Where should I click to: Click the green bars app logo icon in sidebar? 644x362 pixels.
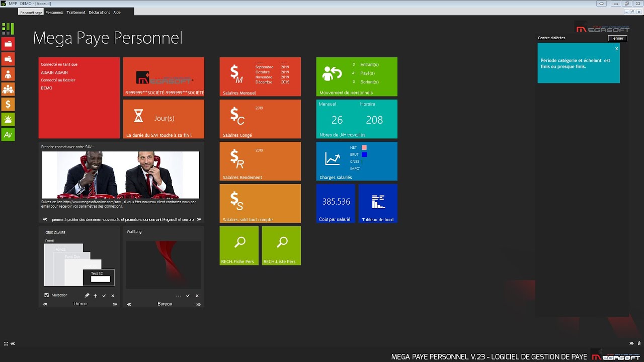8,29
